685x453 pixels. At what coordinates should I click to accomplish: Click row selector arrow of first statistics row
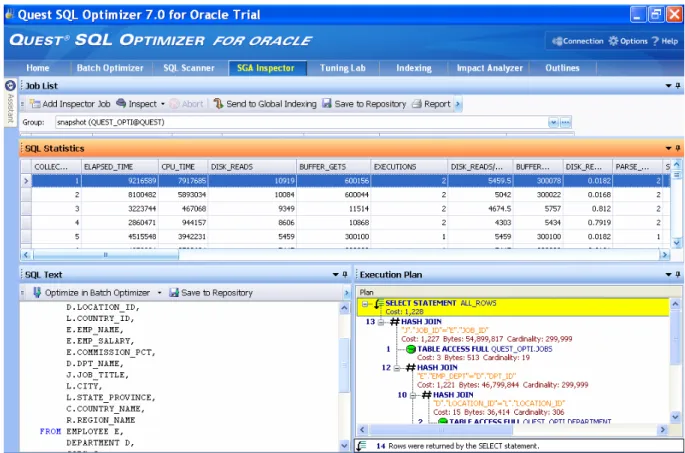point(26,181)
